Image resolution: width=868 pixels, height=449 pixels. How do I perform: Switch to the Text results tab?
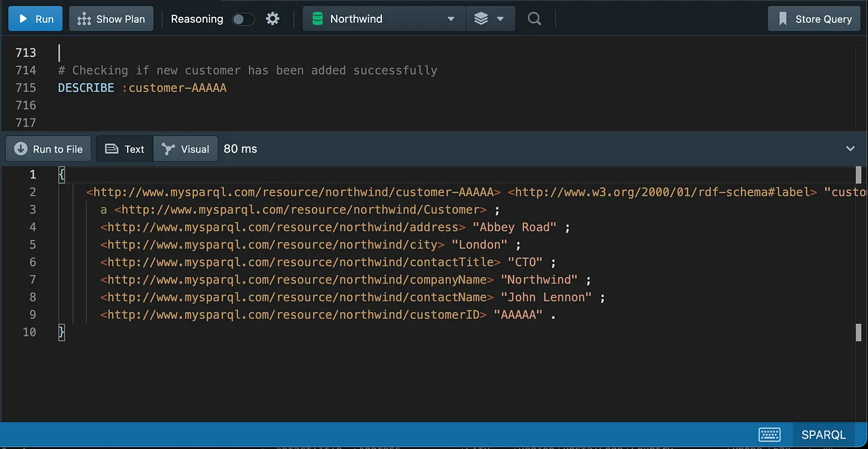pos(125,149)
